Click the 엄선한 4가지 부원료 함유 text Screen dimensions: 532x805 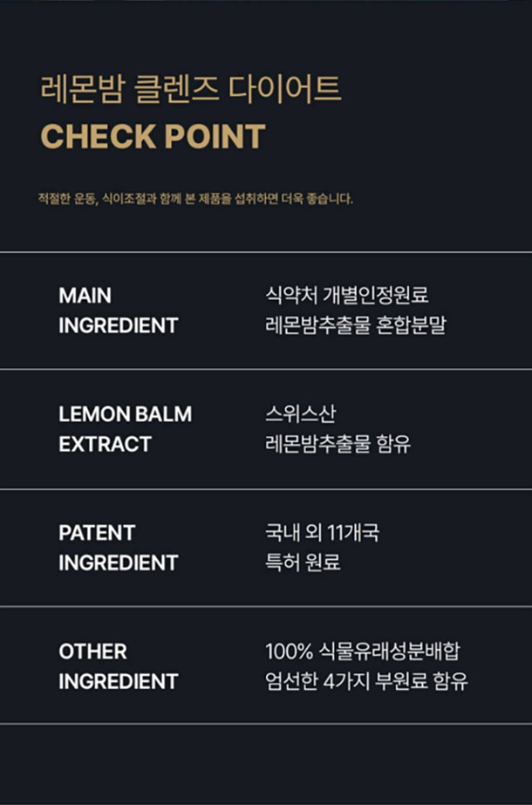tap(366, 681)
